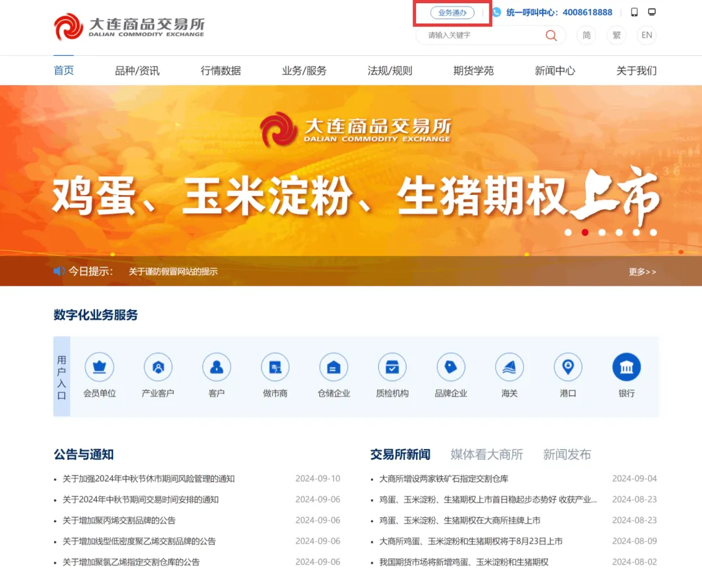702x588 pixels.
Task: Expand the 品种/资讯 navigation menu
Action: click(137, 71)
